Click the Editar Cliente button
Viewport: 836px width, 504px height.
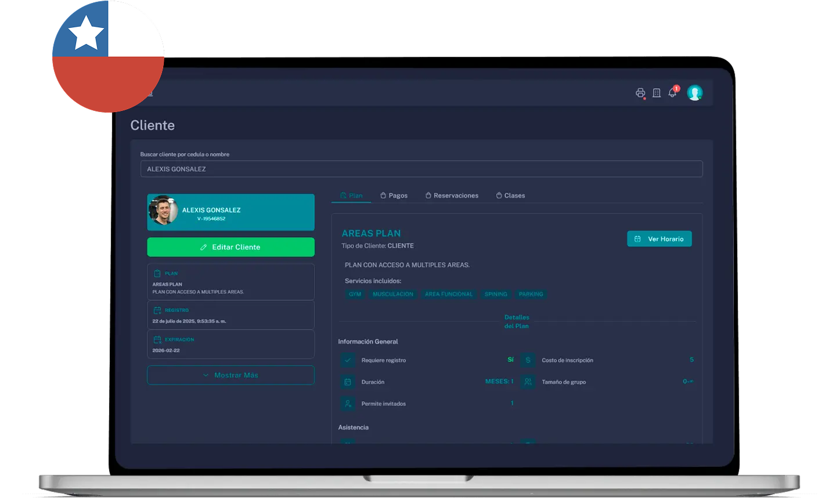click(230, 247)
